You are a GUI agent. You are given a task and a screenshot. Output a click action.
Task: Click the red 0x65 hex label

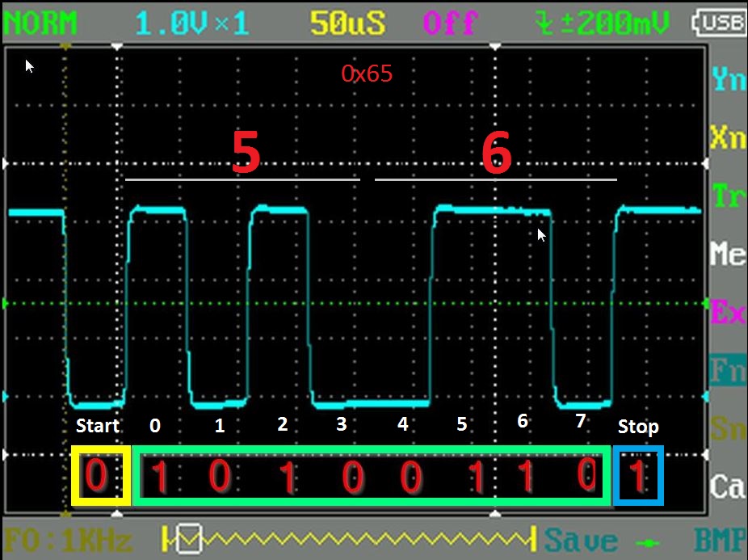367,74
